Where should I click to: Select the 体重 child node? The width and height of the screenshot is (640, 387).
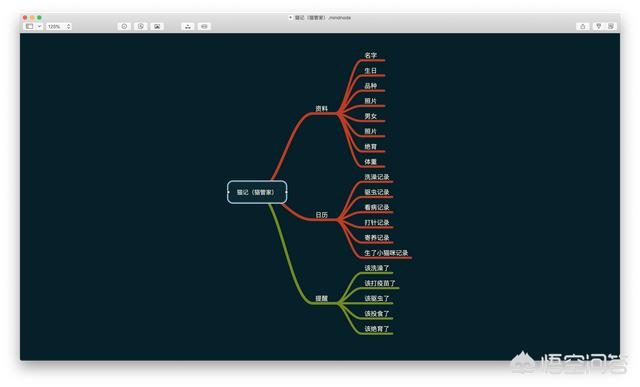tap(371, 162)
